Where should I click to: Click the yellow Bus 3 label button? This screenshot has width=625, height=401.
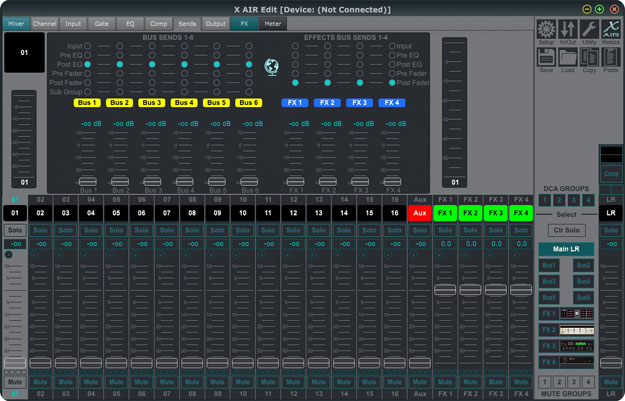click(x=152, y=103)
